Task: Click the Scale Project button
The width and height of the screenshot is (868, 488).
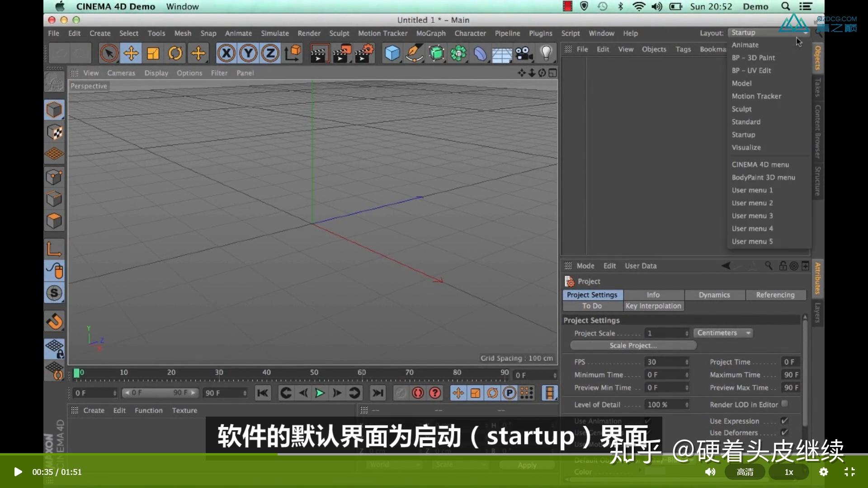Action: coord(632,345)
